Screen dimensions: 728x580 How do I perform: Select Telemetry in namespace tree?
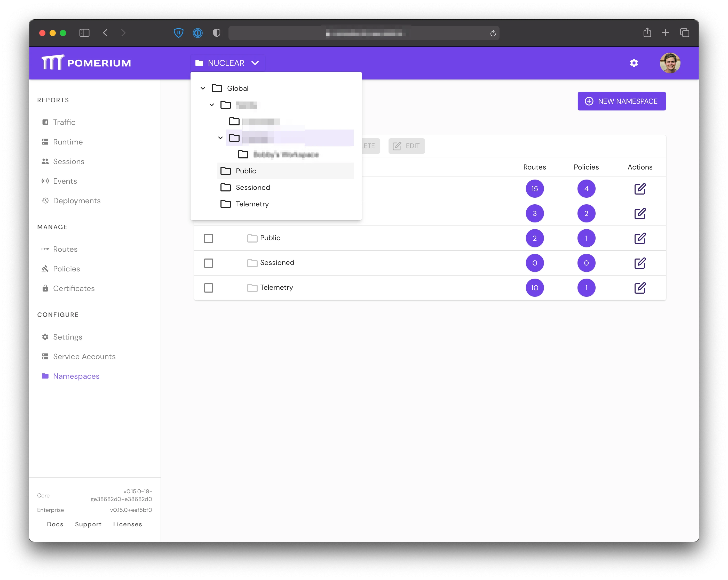click(x=252, y=204)
